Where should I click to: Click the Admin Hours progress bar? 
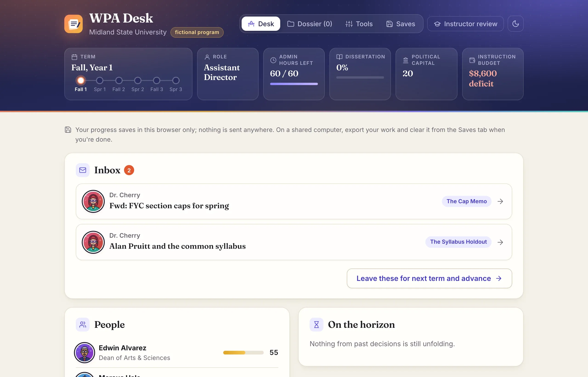click(x=294, y=84)
